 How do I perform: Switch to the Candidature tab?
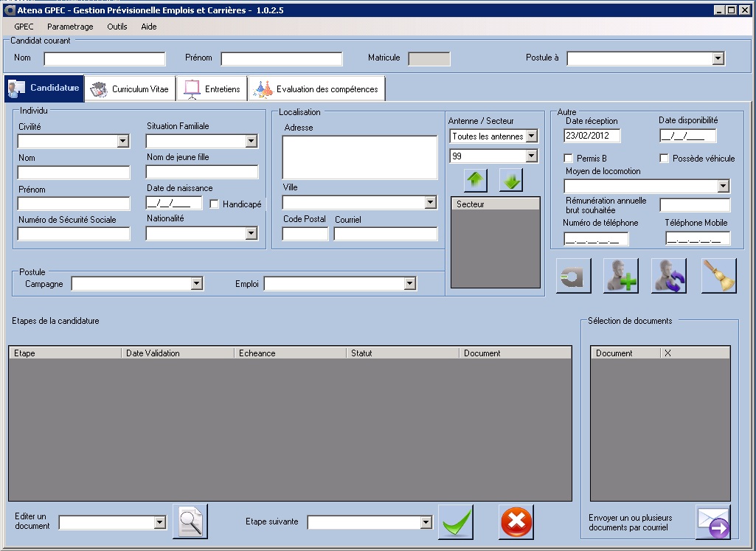pos(44,89)
